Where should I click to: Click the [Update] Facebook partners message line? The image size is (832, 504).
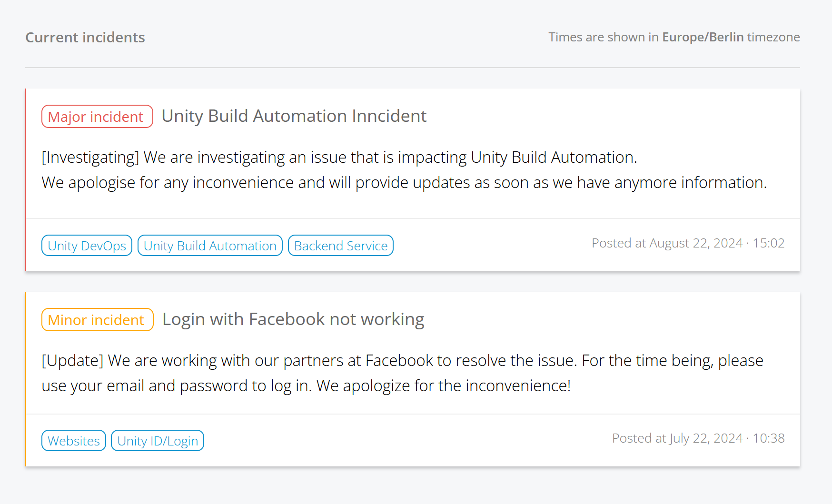[x=402, y=361]
